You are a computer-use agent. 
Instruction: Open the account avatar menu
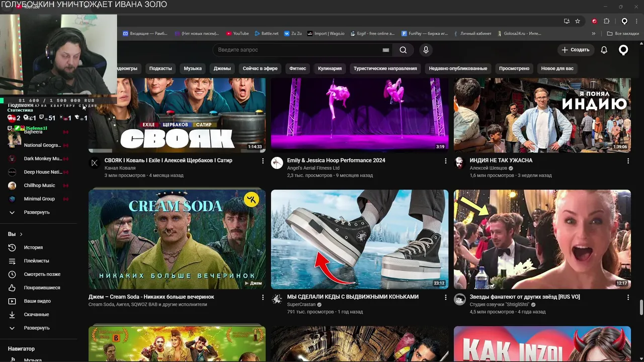point(623,50)
